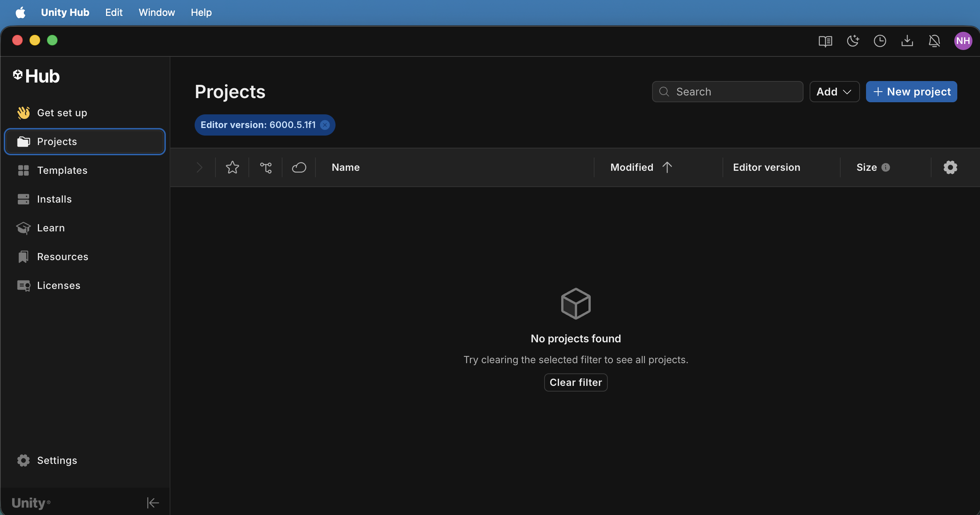
Task: Open Settings in the sidebar
Action: coord(85,460)
